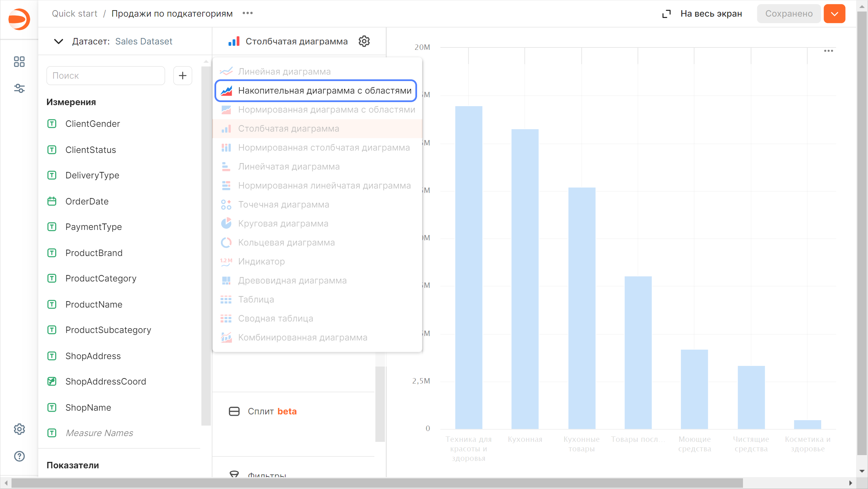
Task: Open sidebar settings gear at bottom
Action: (19, 429)
